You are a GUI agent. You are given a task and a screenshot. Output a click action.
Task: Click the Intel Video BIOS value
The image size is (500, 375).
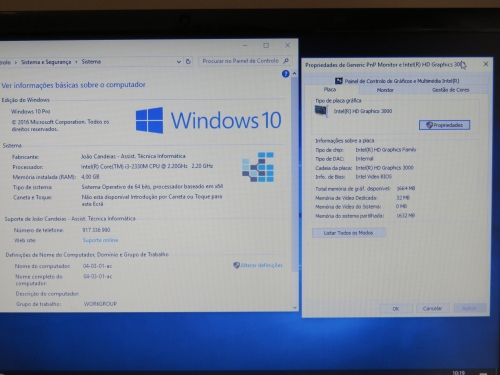[374, 177]
